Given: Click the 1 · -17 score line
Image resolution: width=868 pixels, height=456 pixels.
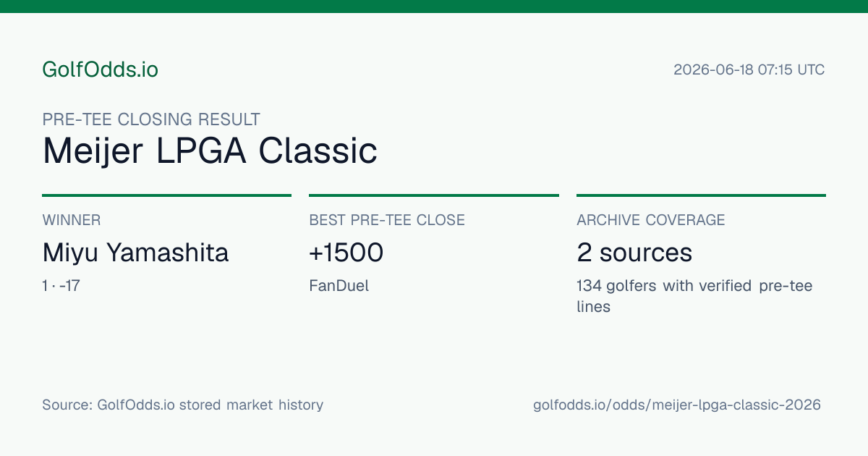Looking at the screenshot, I should (x=61, y=286).
